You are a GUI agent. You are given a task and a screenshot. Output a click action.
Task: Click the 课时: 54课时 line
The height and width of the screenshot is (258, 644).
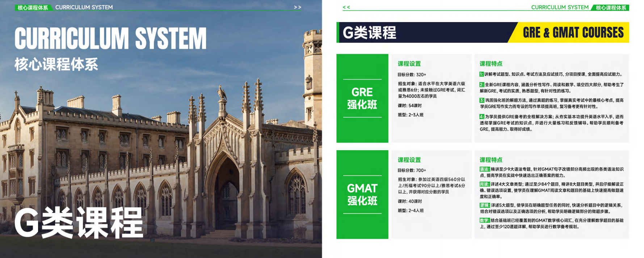(410, 106)
